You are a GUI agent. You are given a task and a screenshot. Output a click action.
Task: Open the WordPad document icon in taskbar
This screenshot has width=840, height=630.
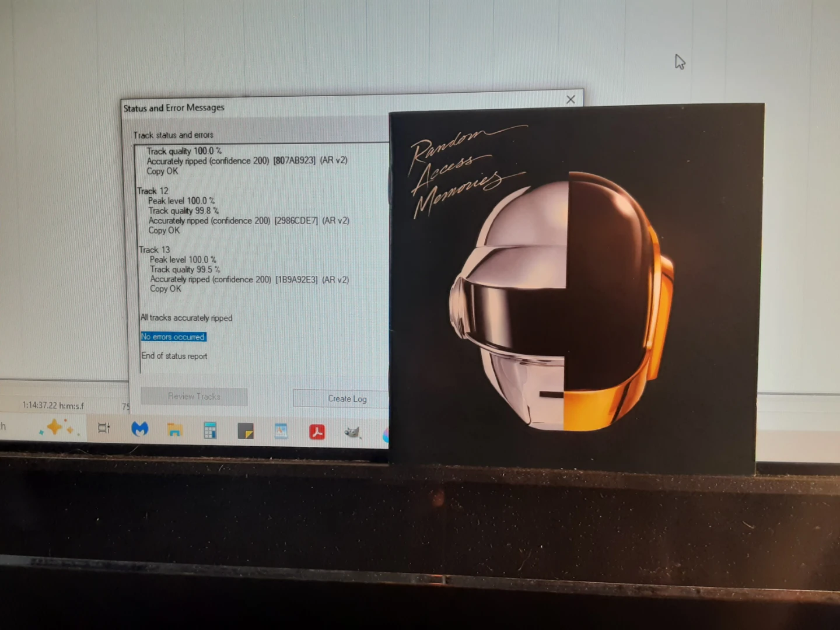pos(281,431)
